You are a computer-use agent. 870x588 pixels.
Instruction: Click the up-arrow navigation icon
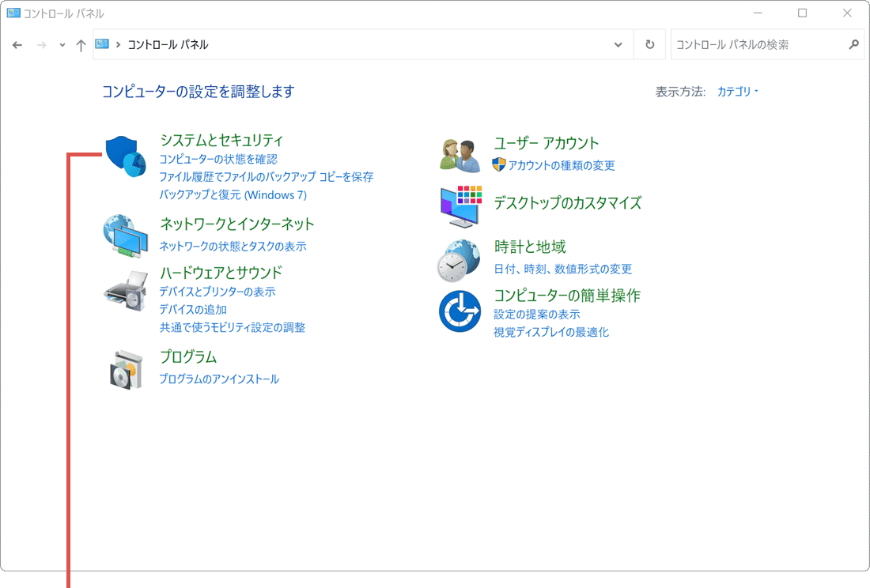pos(81,44)
